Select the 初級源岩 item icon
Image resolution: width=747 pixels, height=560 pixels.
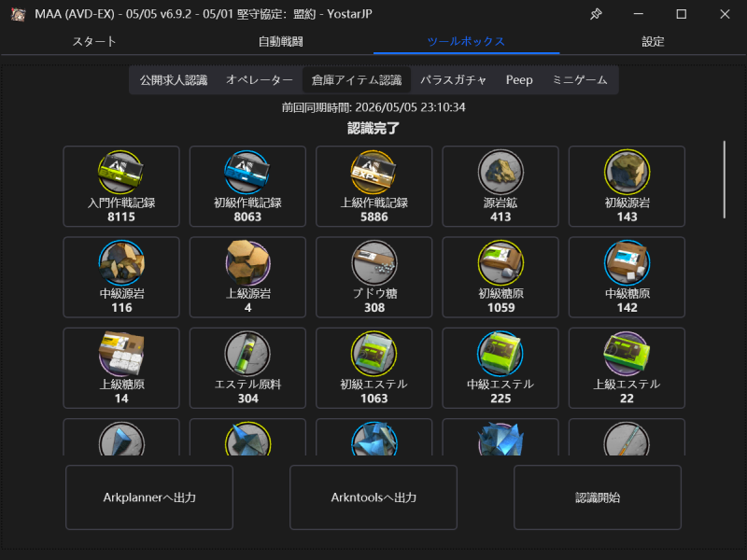tap(627, 172)
